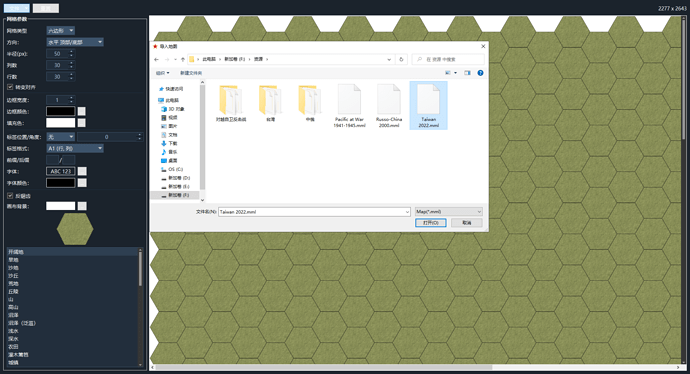Click the Open button in the file dialog
Image resolution: width=690 pixels, height=374 pixels.
[430, 223]
